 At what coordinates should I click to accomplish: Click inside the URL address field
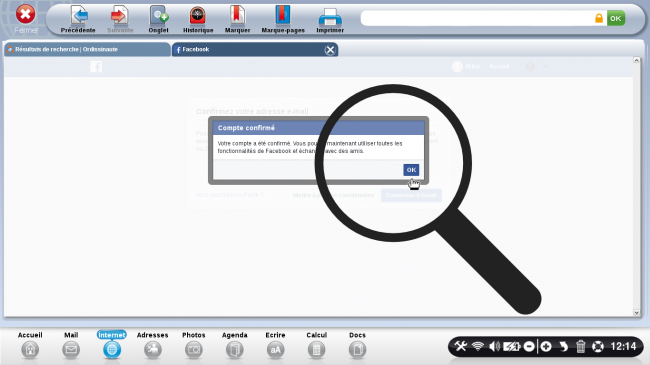pyautogui.click(x=477, y=18)
